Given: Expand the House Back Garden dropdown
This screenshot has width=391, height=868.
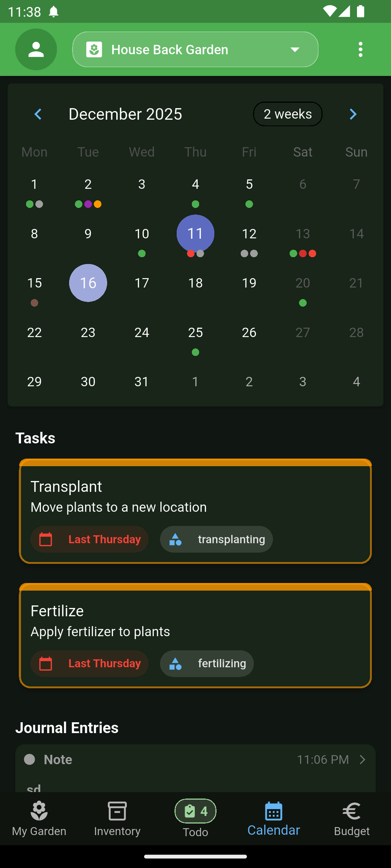Looking at the screenshot, I should pyautogui.click(x=295, y=50).
